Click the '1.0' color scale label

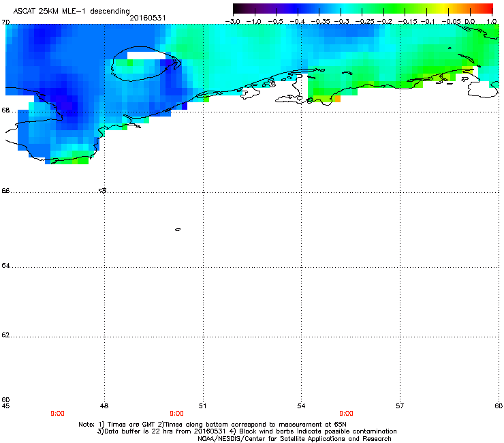pos(492,21)
